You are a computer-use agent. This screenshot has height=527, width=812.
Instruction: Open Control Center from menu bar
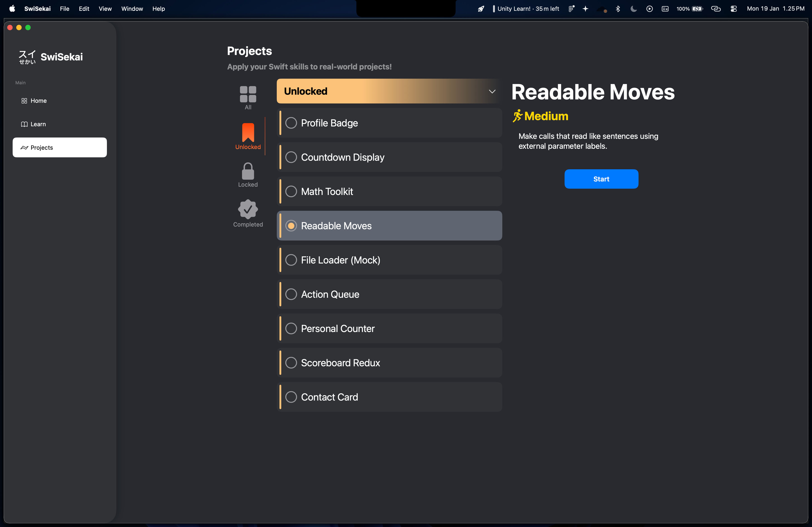pos(734,9)
